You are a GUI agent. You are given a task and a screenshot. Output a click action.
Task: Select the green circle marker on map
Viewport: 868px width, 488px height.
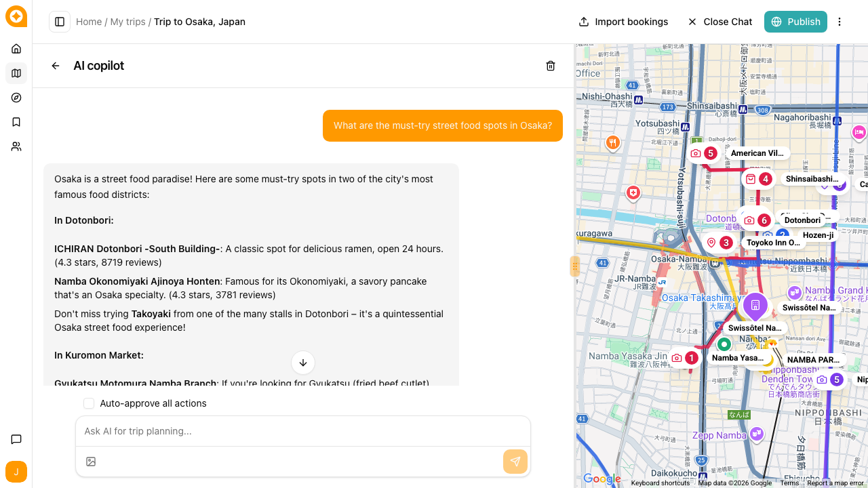pyautogui.click(x=724, y=344)
